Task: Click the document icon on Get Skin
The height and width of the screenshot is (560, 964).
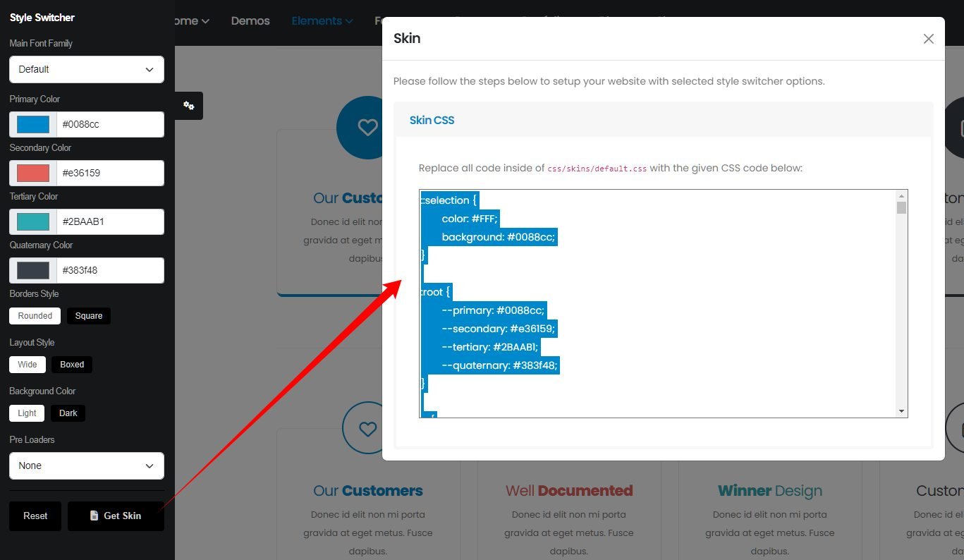Action: click(x=94, y=516)
